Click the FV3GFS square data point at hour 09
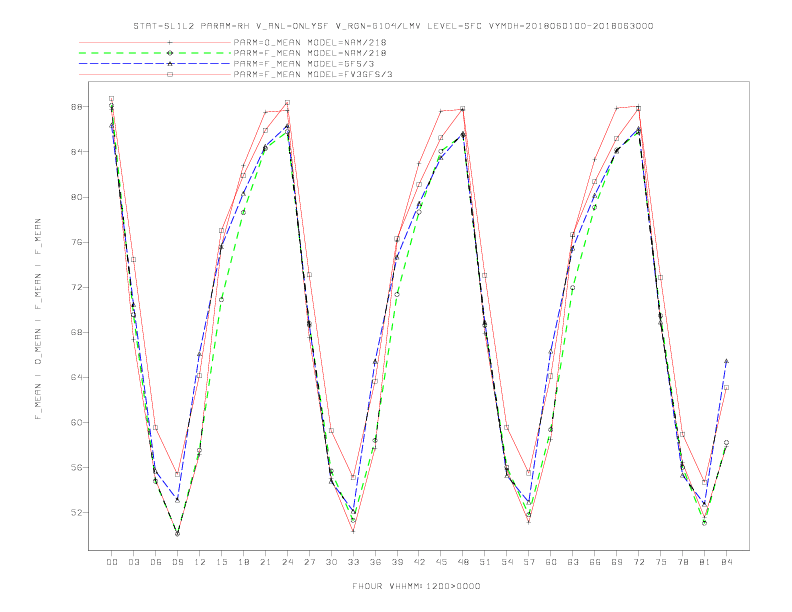This screenshot has width=792, height=612. point(177,475)
